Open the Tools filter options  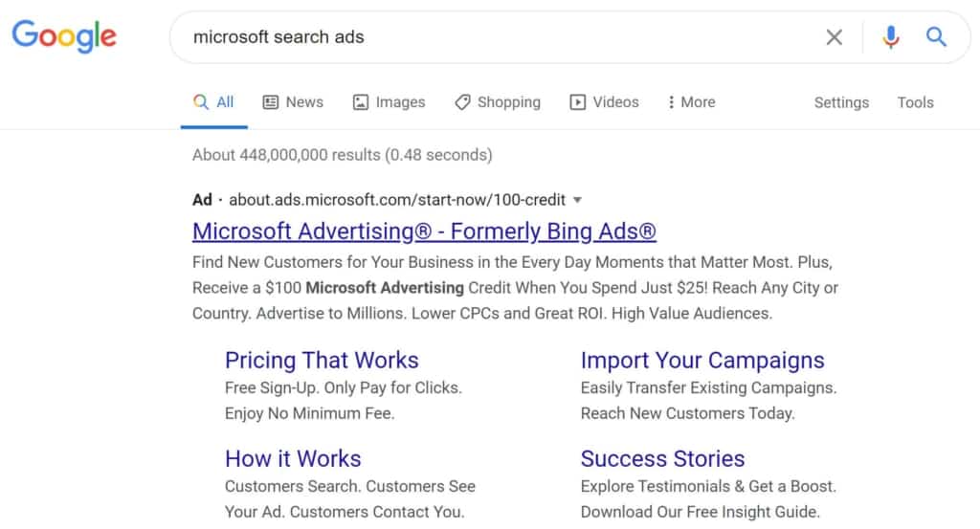click(915, 102)
